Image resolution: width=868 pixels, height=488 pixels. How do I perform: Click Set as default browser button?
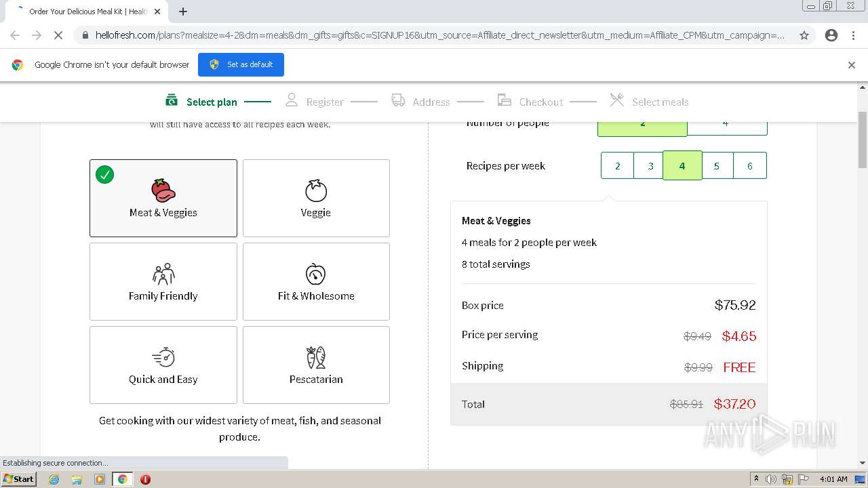pos(241,64)
